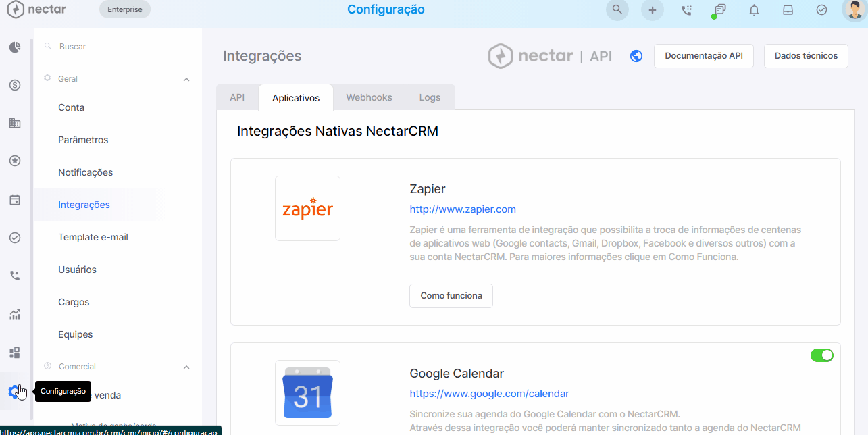The height and width of the screenshot is (435, 868).
Task: Click the Configuração page title
Action: pos(386,9)
